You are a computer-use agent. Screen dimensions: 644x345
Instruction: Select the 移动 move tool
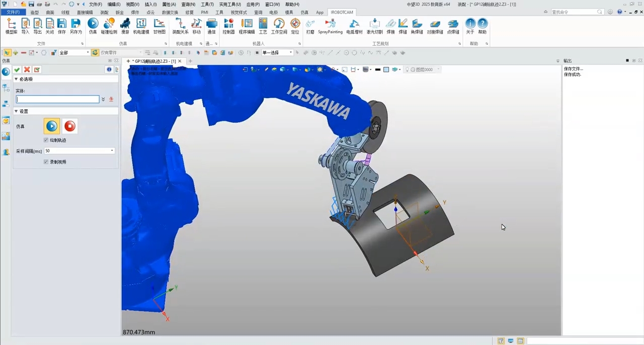click(196, 26)
